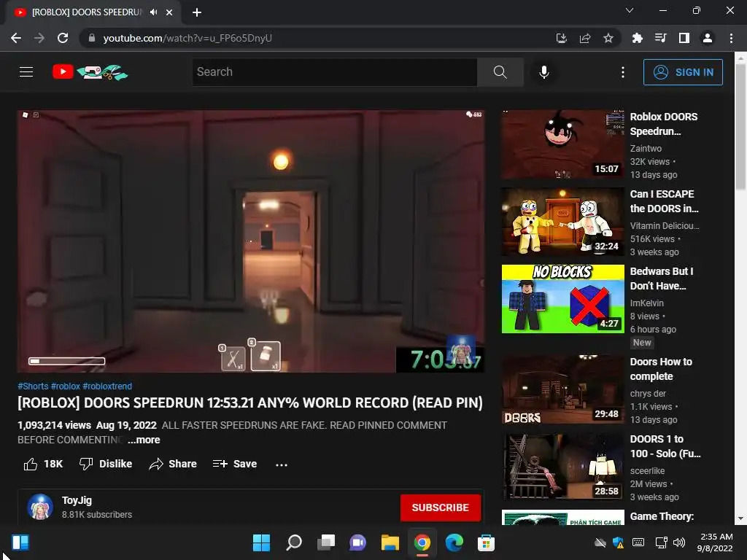
Task: Open Microsoft Store from the taskbar
Action: [x=486, y=542]
